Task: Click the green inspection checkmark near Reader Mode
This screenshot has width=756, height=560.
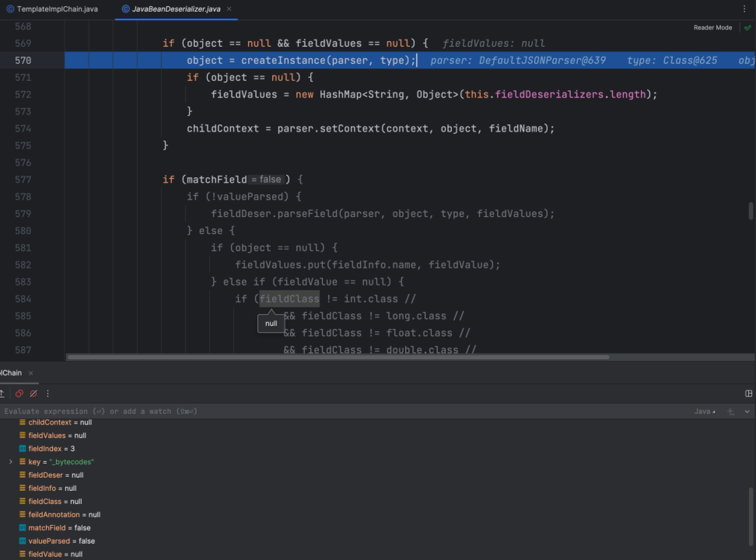Action: pos(747,28)
